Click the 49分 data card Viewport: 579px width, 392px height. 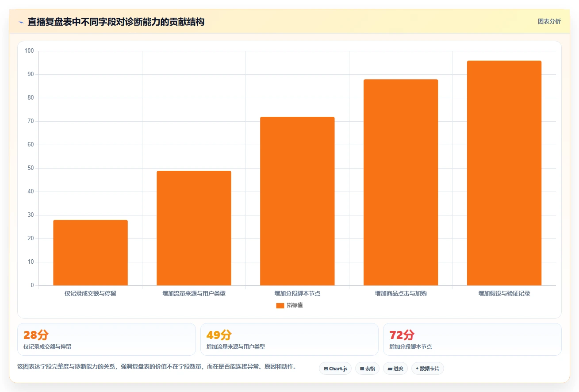(289, 339)
